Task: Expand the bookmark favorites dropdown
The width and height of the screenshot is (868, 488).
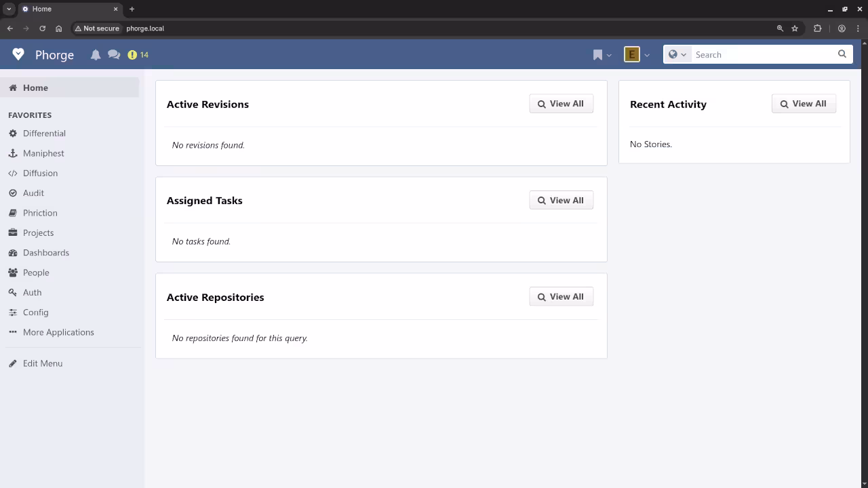Action: (601, 55)
